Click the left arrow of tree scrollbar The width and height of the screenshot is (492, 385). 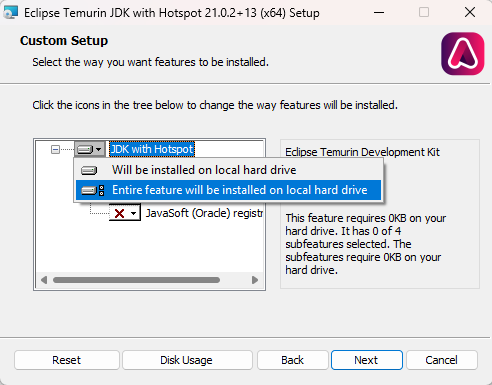tap(44, 280)
